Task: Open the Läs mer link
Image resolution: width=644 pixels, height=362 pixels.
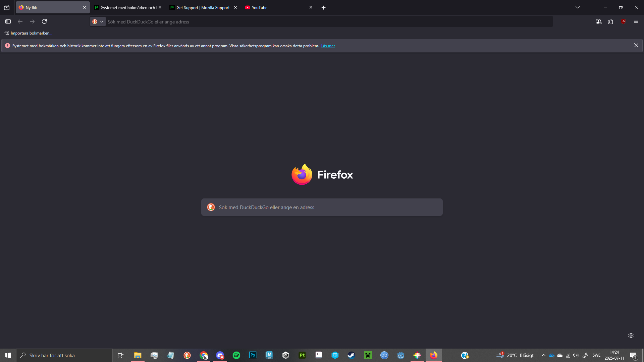Action: pos(328,46)
